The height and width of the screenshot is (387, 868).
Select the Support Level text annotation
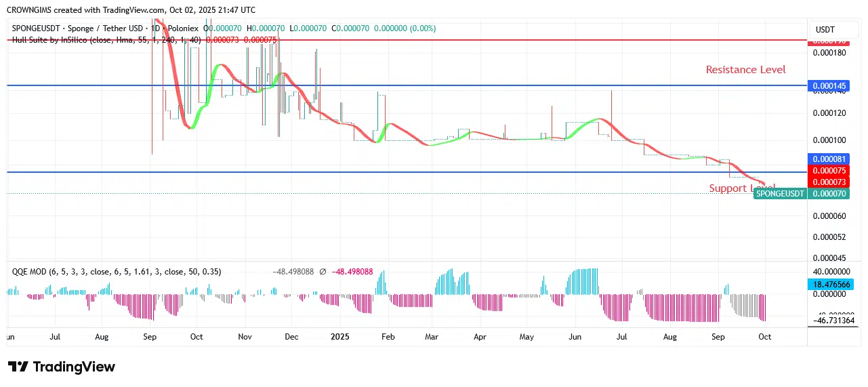point(741,188)
